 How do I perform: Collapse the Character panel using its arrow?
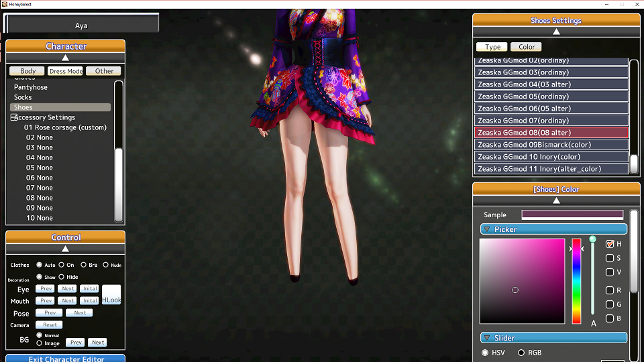point(65,58)
